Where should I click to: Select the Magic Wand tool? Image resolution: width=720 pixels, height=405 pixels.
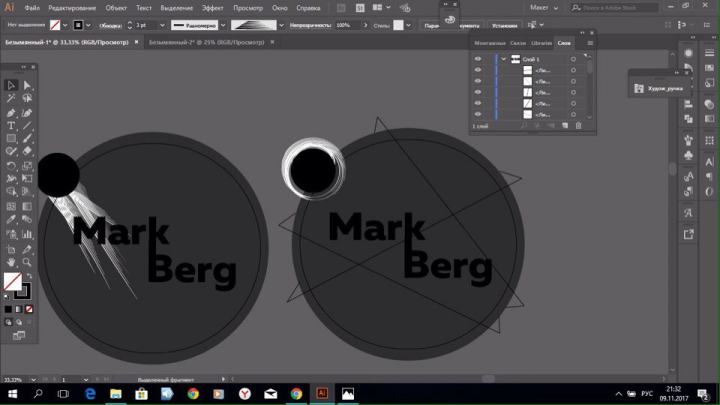(11, 98)
